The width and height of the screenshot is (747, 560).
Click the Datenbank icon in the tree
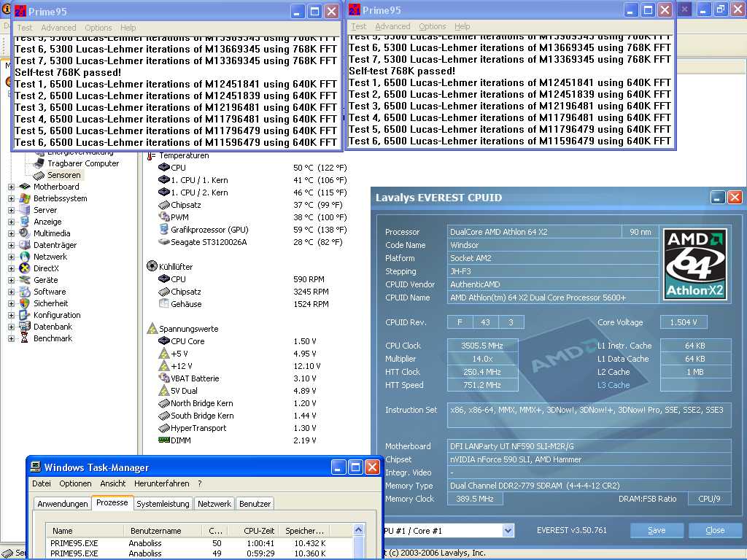point(25,327)
